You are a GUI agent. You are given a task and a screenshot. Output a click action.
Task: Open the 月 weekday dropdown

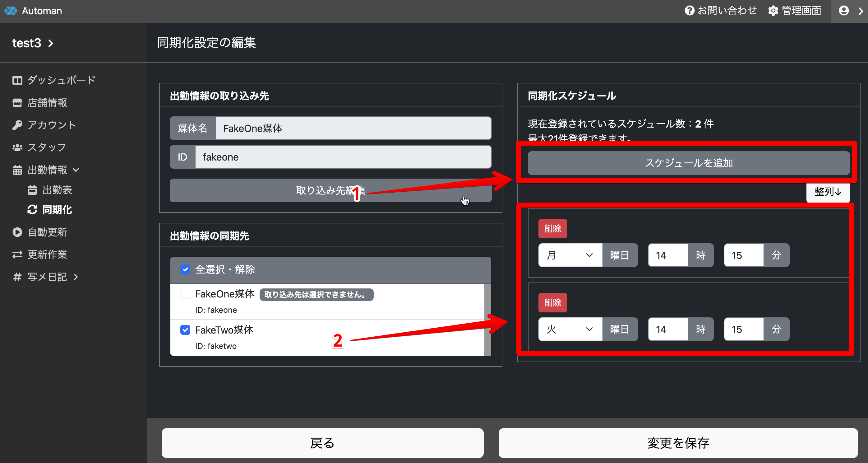click(x=570, y=255)
